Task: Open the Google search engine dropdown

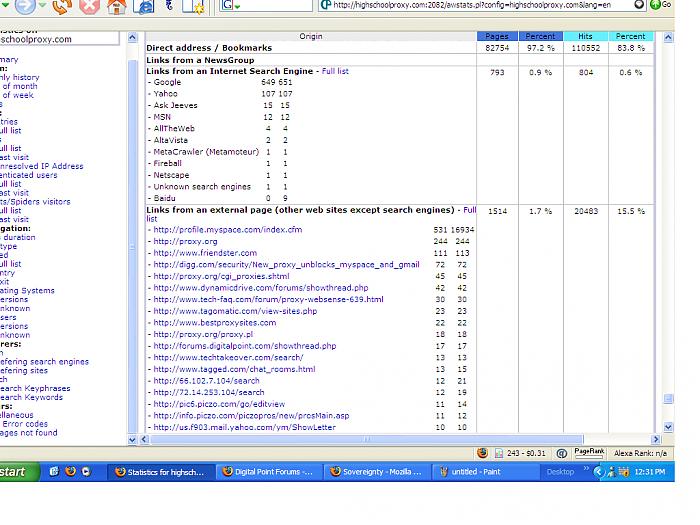Action: coord(232,6)
